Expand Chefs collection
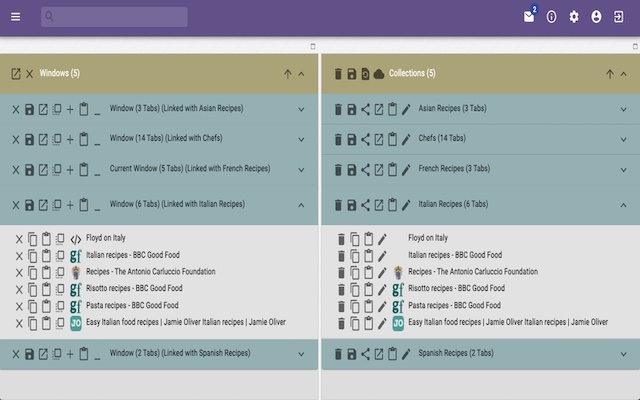 tap(624, 140)
